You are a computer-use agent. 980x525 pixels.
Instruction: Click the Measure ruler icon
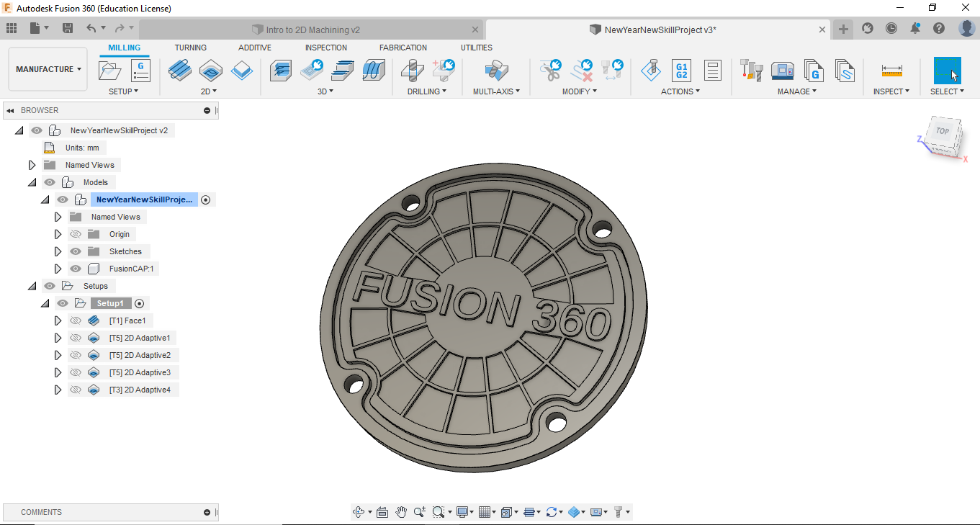[x=891, y=71]
